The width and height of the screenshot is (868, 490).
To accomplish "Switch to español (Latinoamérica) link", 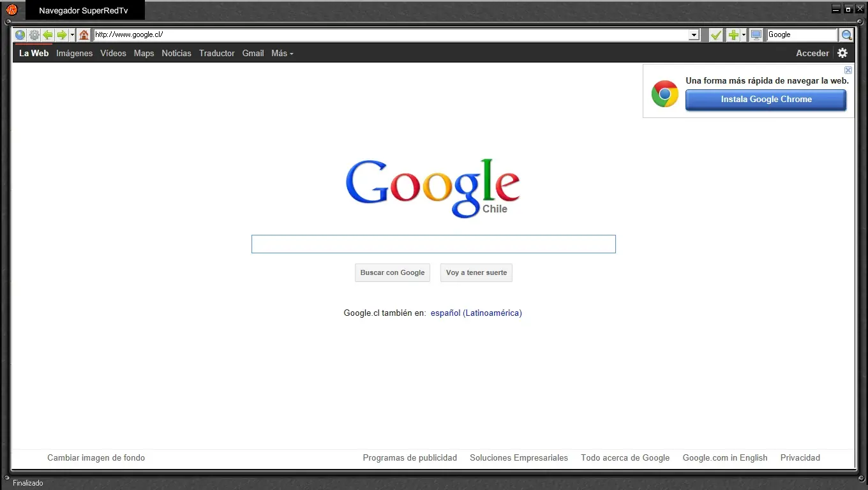I will coord(476,313).
